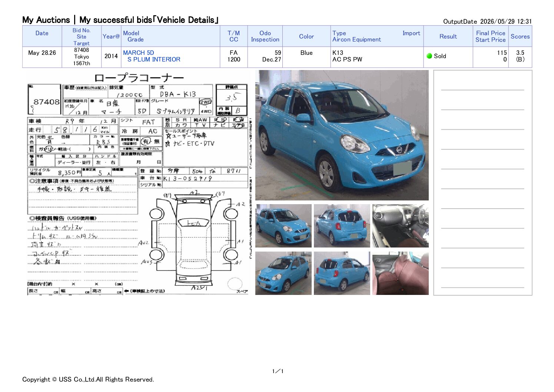Open the dashboard interior thumbnail
This screenshot has height=392, width=554.
click(x=400, y=226)
